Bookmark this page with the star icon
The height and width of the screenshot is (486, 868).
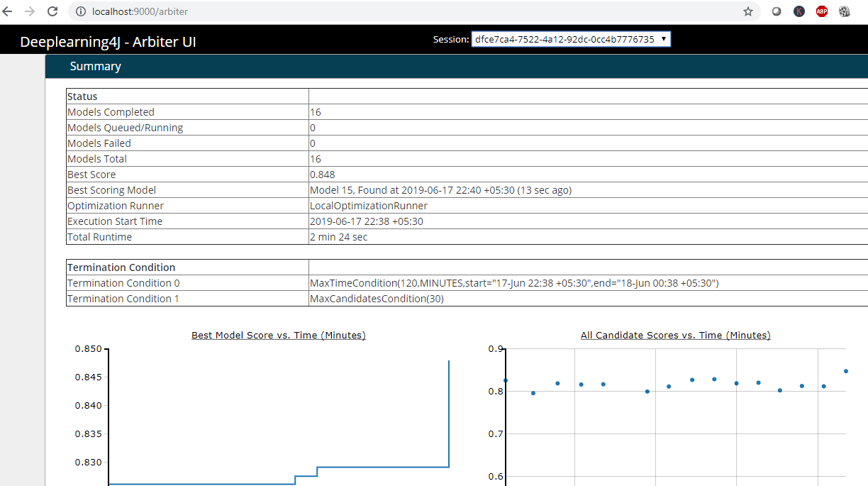(x=747, y=11)
